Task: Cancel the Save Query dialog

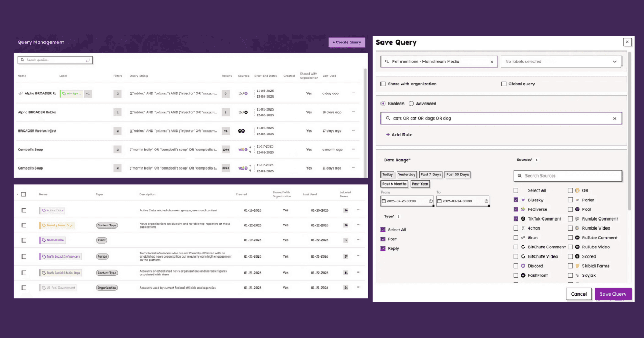Action: coord(579,294)
